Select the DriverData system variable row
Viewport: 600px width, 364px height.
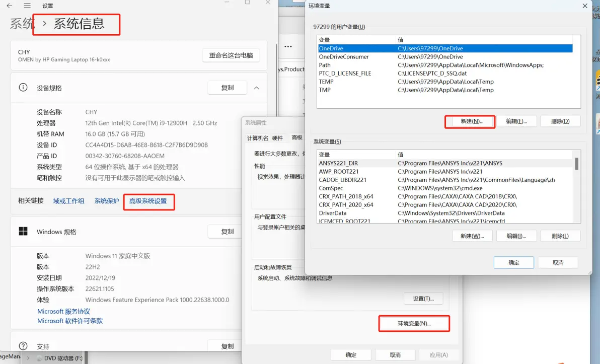[x=445, y=213]
